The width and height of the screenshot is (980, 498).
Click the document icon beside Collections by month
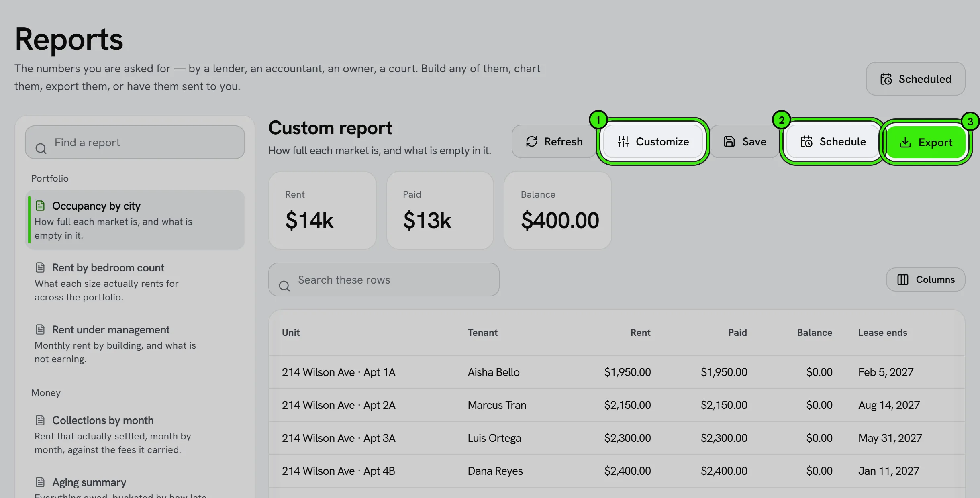coord(40,420)
